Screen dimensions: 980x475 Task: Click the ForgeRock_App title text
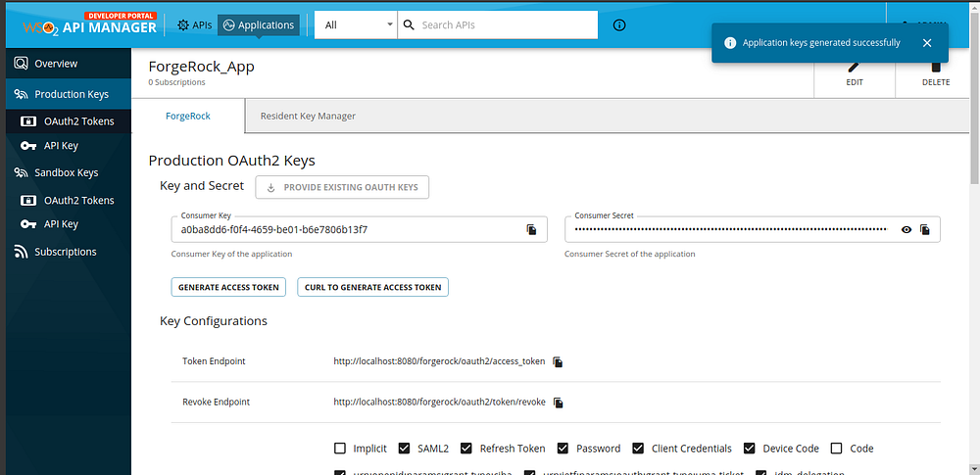pos(201,67)
